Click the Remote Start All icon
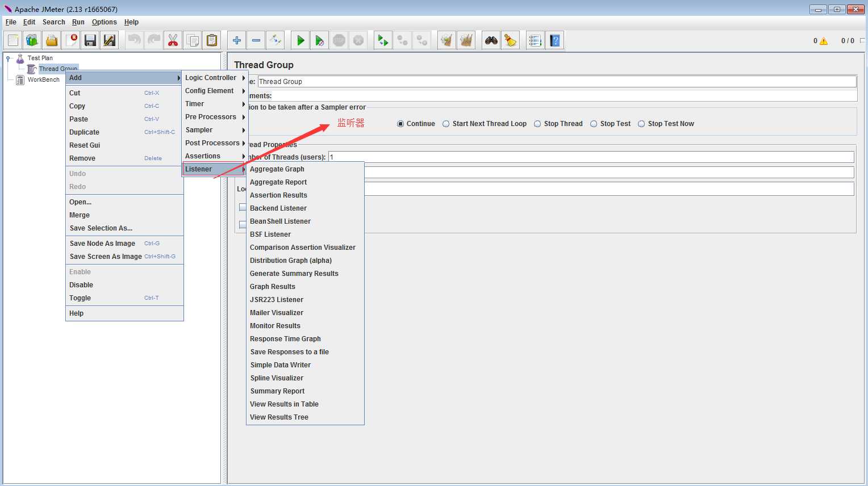 point(383,40)
